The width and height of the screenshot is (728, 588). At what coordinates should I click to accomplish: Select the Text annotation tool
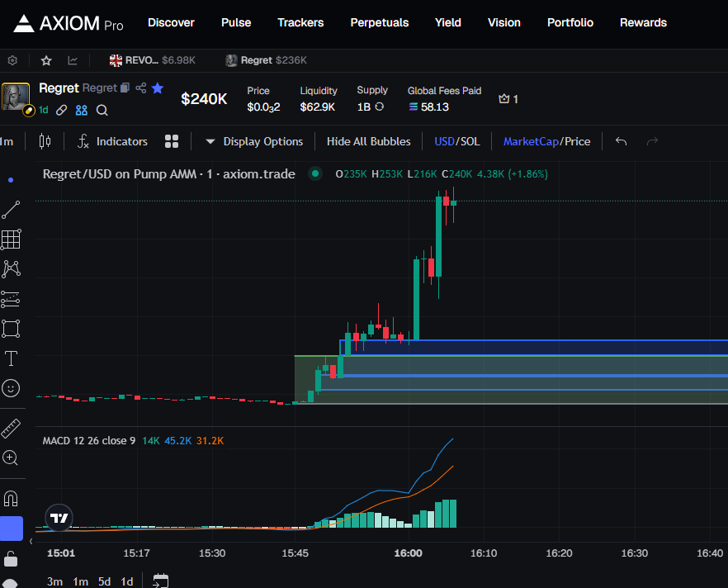click(11, 358)
